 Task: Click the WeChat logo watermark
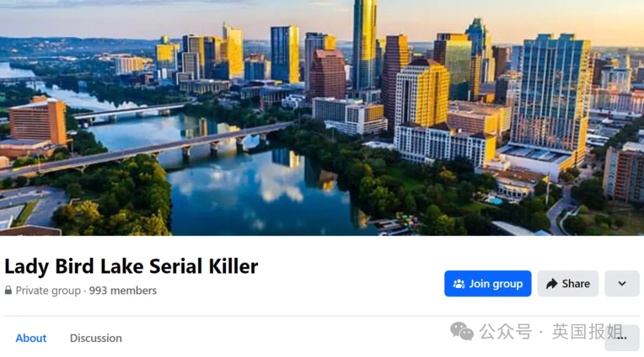pyautogui.click(x=462, y=331)
